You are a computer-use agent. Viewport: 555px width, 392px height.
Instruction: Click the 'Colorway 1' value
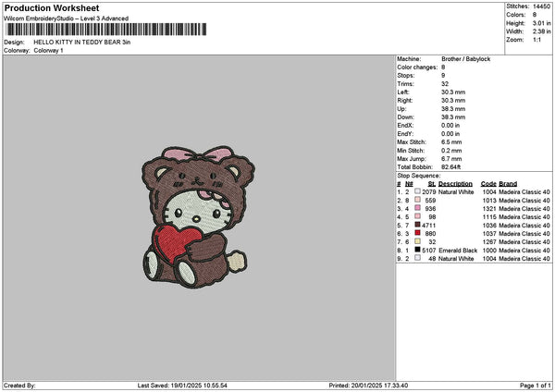[x=48, y=51]
